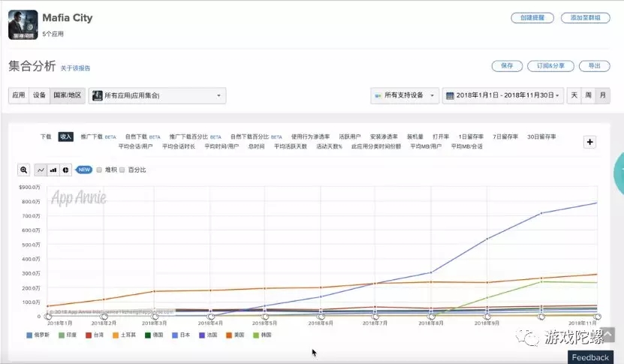Open the date range 2018年1月1日 - 2018年11月30日 picker
Image resolution: width=624 pixels, height=364 pixels.
pyautogui.click(x=503, y=95)
